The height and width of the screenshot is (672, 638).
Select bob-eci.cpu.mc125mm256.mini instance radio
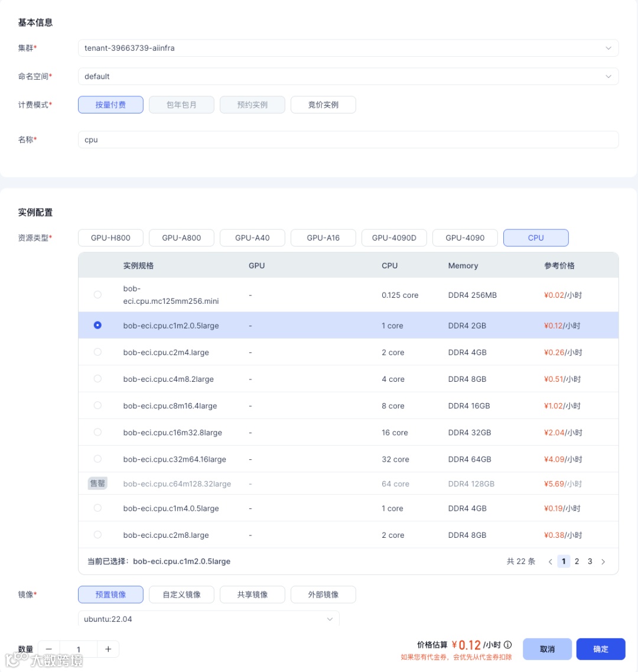pos(97,294)
